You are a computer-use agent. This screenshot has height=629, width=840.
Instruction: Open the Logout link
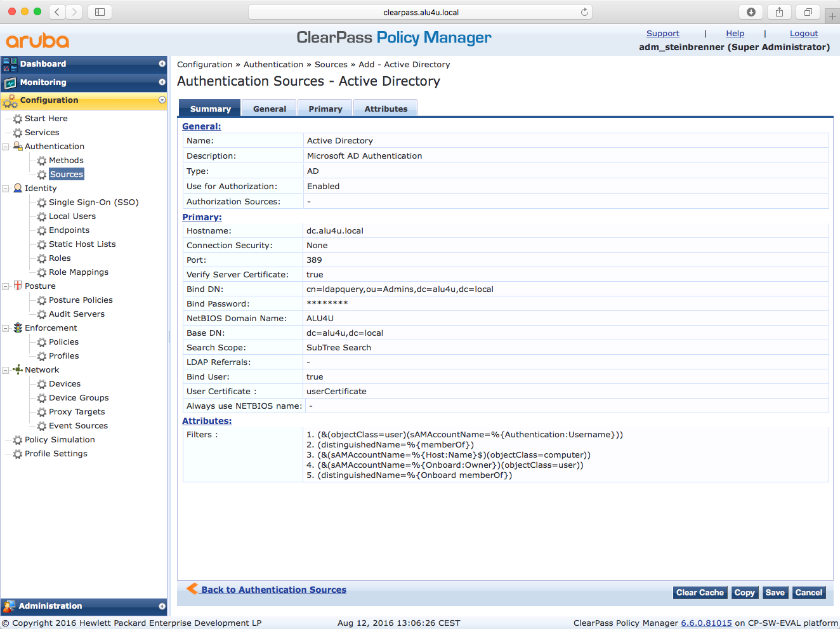(x=803, y=34)
